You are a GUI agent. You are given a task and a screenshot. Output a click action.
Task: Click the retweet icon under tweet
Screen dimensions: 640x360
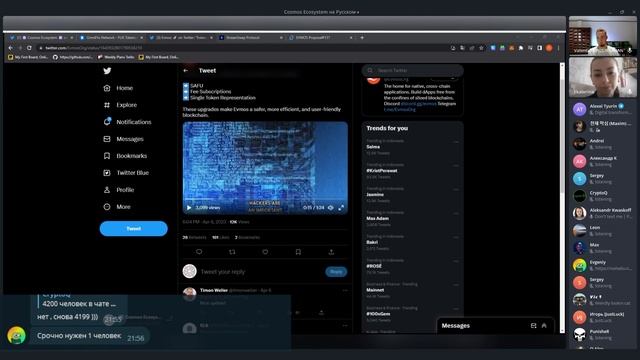[232, 252]
